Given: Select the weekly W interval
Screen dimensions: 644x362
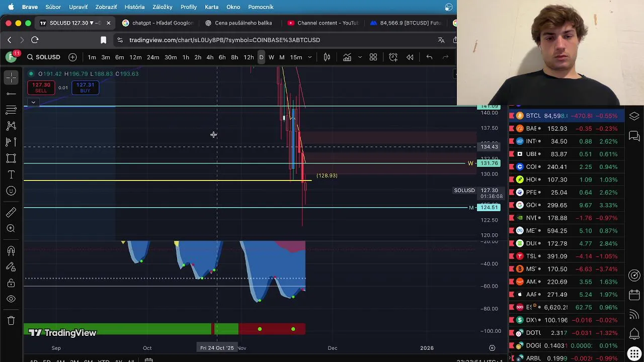Looking at the screenshot, I should click(271, 57).
